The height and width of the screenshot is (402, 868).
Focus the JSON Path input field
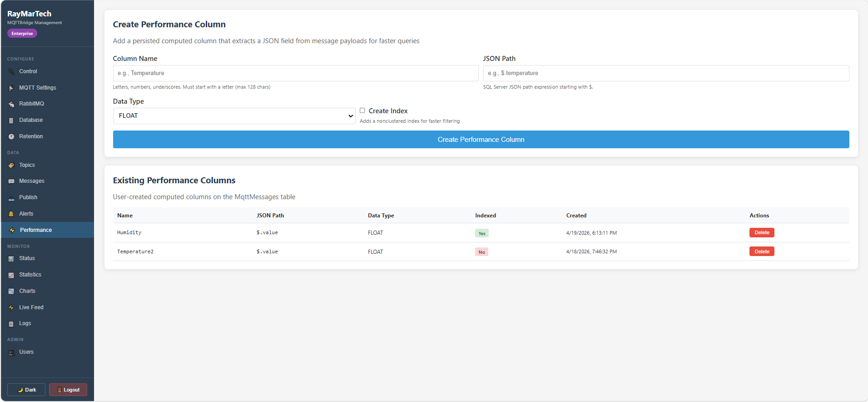tap(666, 73)
